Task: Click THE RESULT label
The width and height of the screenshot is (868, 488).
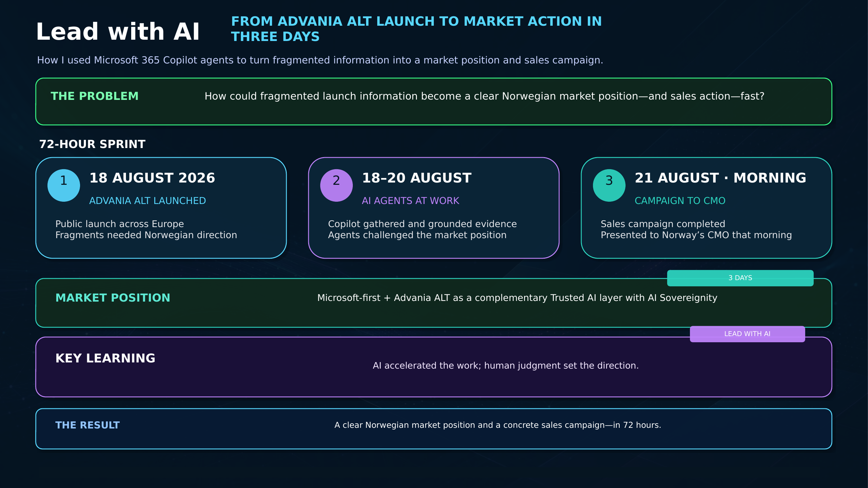Action: pos(87,425)
